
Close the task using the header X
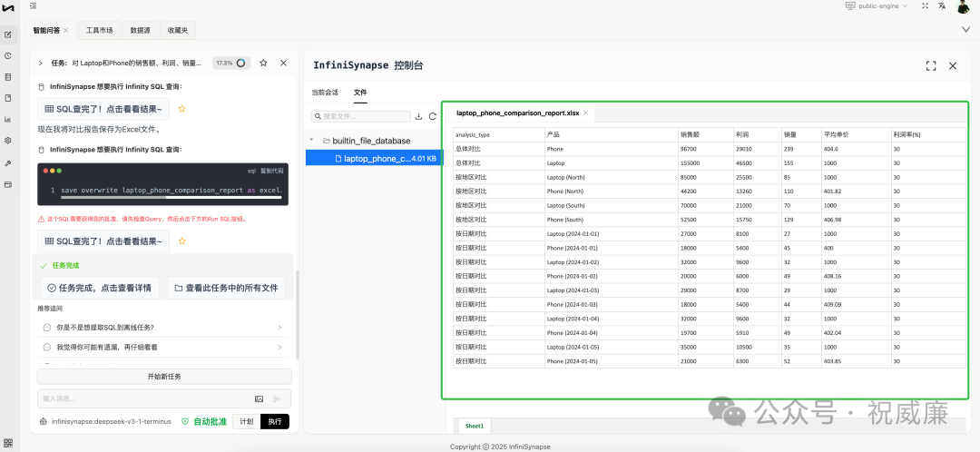coord(283,64)
